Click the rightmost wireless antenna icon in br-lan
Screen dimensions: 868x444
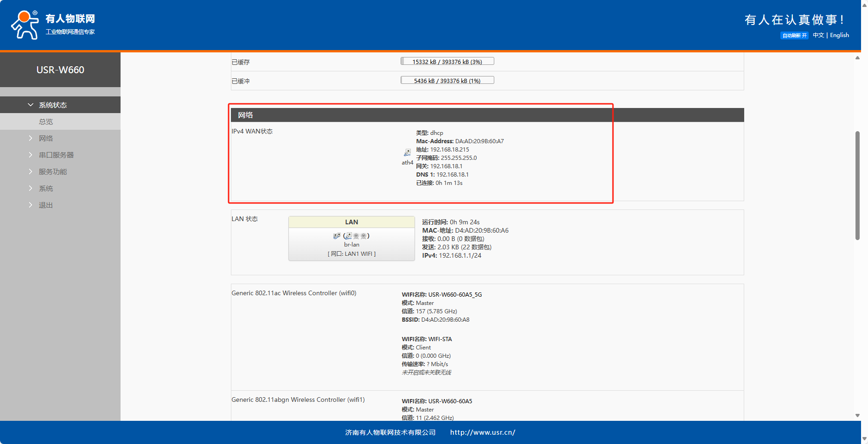pyautogui.click(x=364, y=236)
